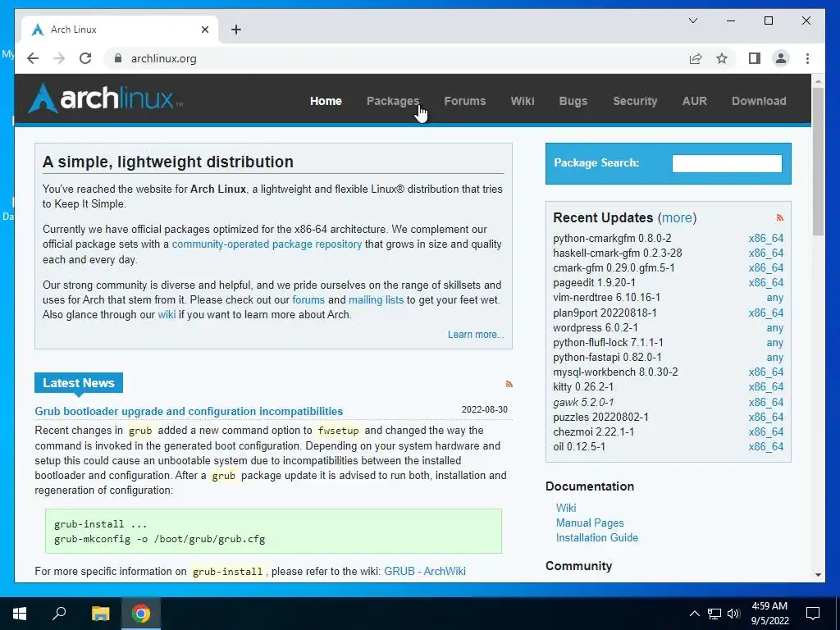Click the wiki link in the intro paragraph
Viewport: 840px width, 630px height.
pyautogui.click(x=167, y=314)
